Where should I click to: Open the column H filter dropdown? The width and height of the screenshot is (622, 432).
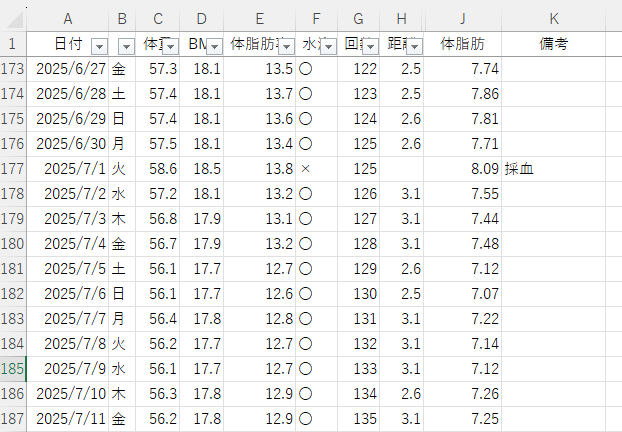(x=415, y=47)
